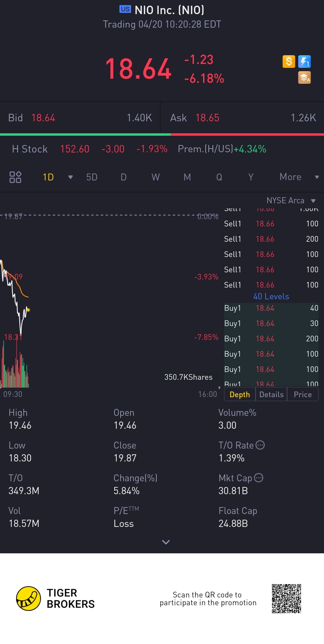Tap the T/O value 349.3M
The width and height of the screenshot is (324, 644).
click(x=24, y=491)
